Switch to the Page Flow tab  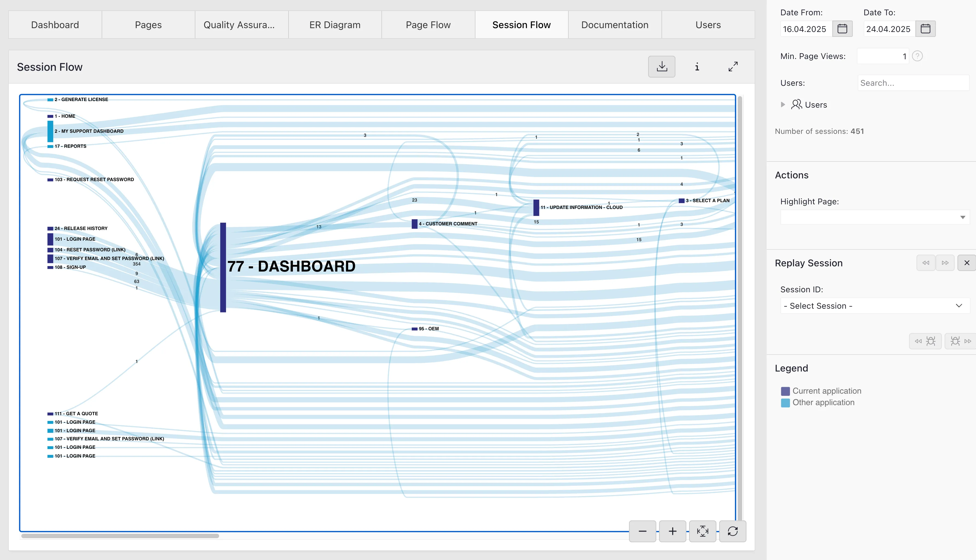pyautogui.click(x=428, y=24)
